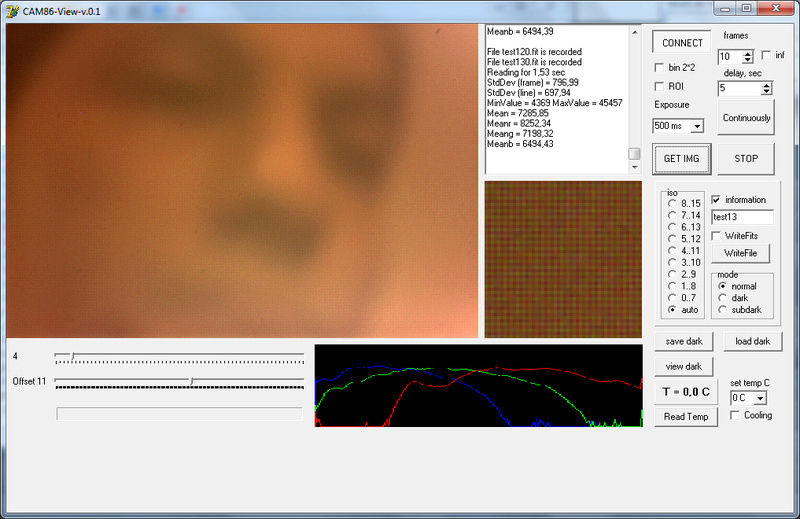Click the zoomed Bayer pattern preview
This screenshot has height=519, width=800.
(563, 259)
